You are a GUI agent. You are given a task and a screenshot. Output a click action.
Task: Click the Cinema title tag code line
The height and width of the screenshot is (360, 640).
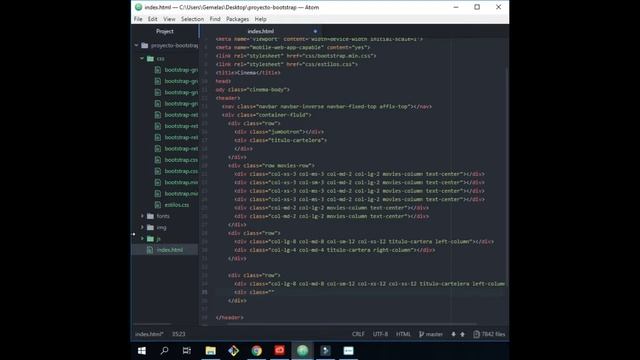click(248, 73)
